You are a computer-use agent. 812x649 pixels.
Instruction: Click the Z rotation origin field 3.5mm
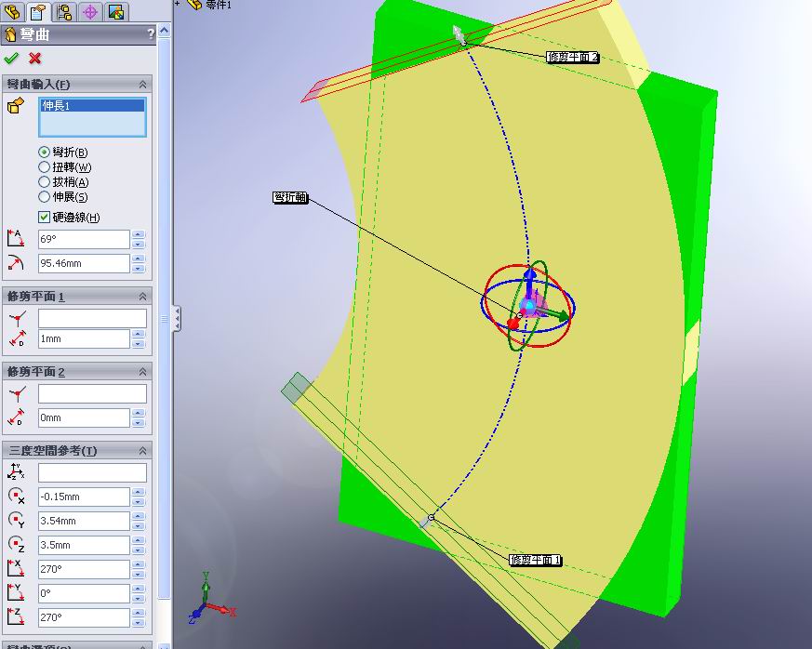point(84,545)
